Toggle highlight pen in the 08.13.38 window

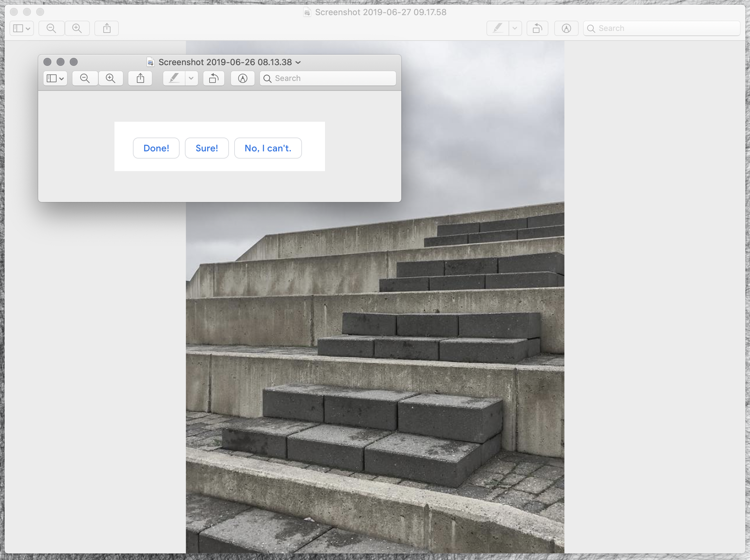click(x=174, y=78)
